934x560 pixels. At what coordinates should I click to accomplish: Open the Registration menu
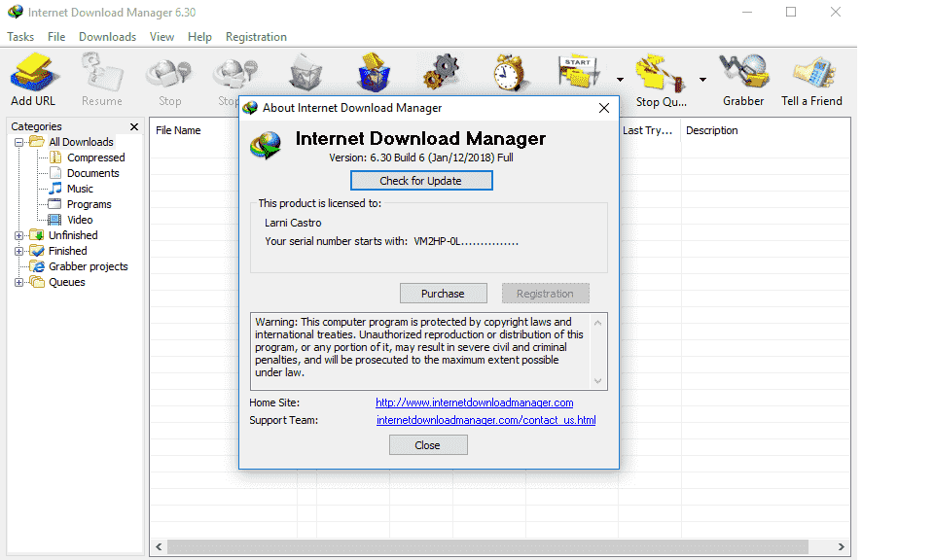pyautogui.click(x=256, y=37)
